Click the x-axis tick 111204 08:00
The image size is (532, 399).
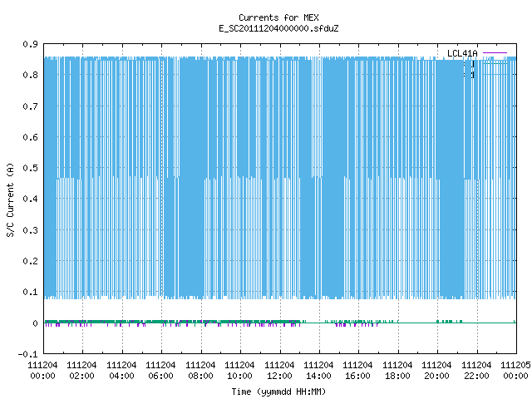(200, 370)
